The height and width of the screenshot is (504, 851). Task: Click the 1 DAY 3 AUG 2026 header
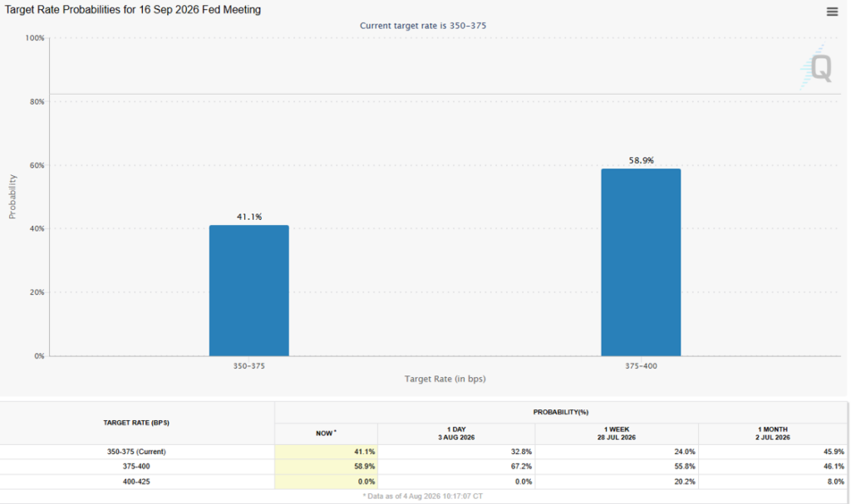(x=456, y=433)
